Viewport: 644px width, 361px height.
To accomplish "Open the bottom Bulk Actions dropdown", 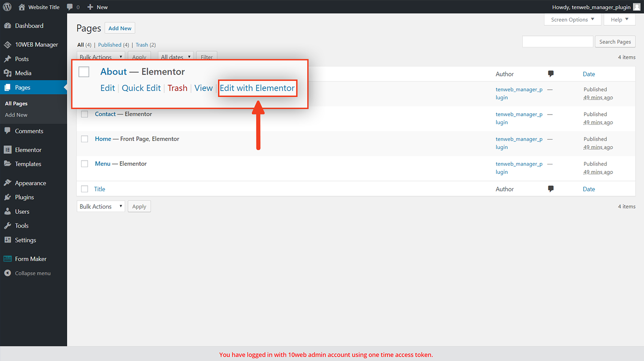I will (101, 207).
